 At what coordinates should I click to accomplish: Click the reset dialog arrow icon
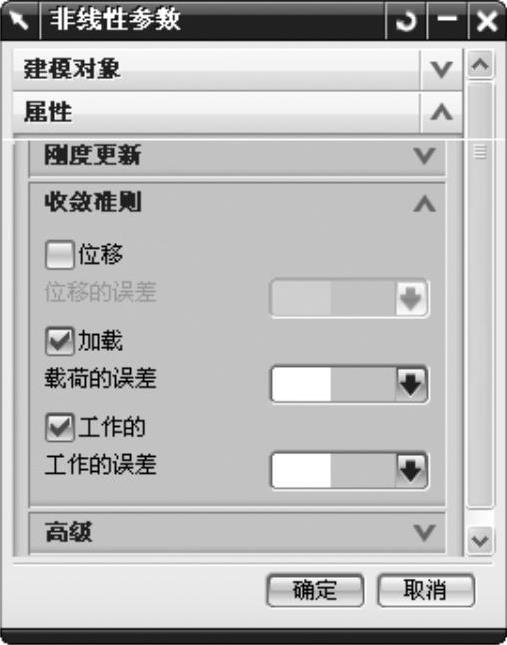pos(406,21)
